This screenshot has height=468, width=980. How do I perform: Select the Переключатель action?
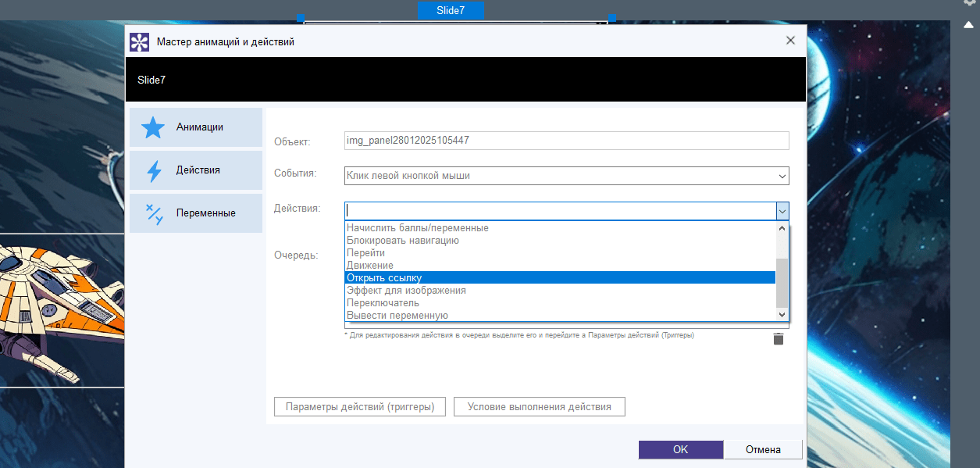pyautogui.click(x=560, y=303)
